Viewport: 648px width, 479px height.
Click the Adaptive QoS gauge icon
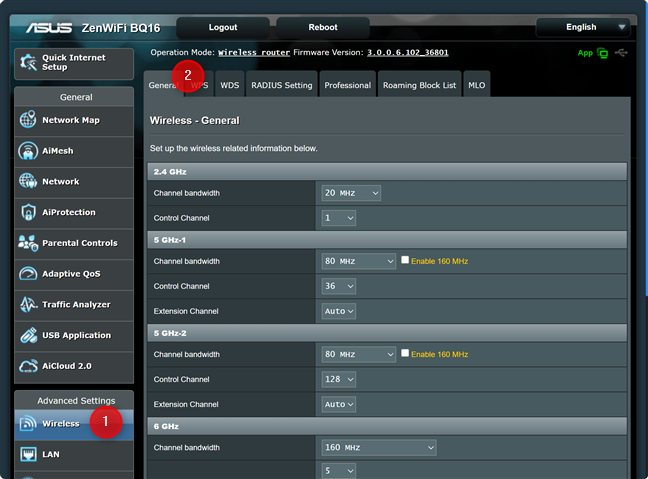tap(28, 274)
